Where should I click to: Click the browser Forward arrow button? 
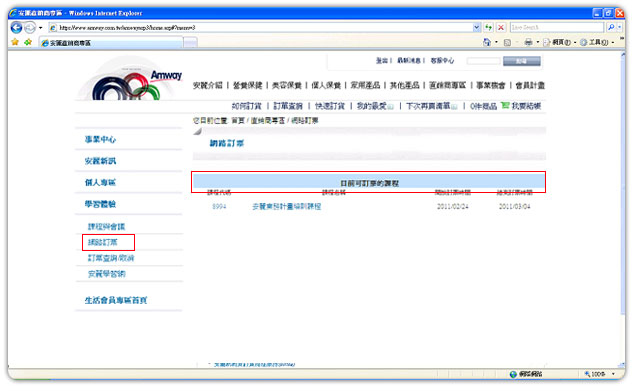(30, 28)
